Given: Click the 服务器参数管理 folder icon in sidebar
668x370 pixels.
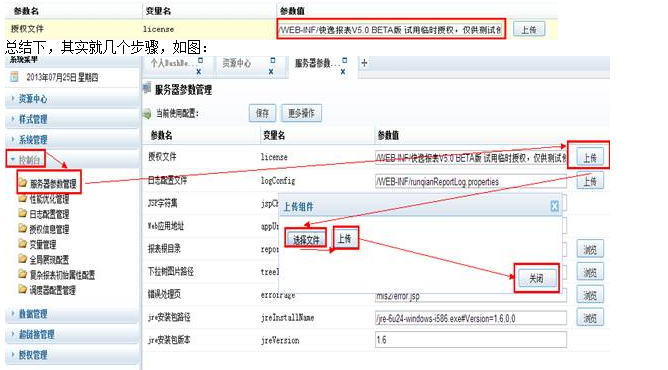Looking at the screenshot, I should click(23, 183).
